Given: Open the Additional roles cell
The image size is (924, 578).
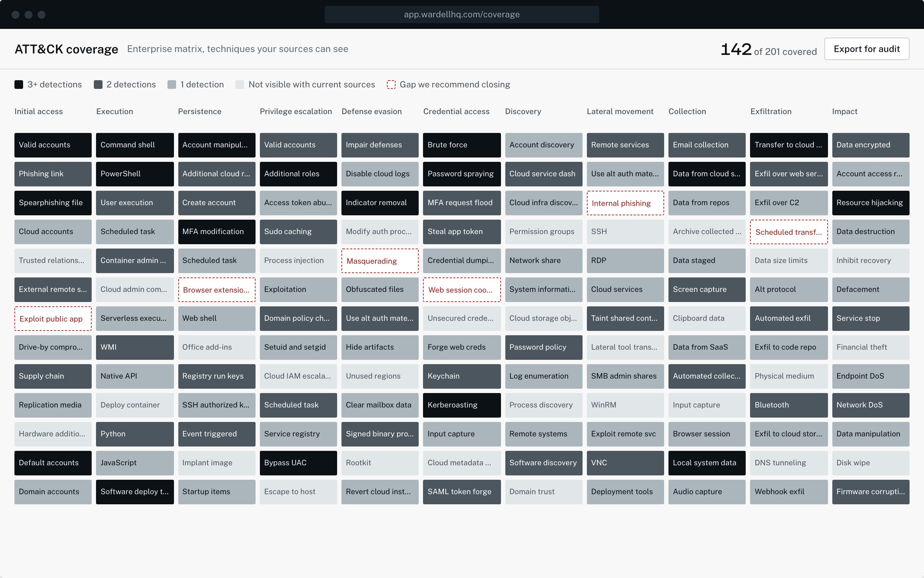Looking at the screenshot, I should coord(298,174).
